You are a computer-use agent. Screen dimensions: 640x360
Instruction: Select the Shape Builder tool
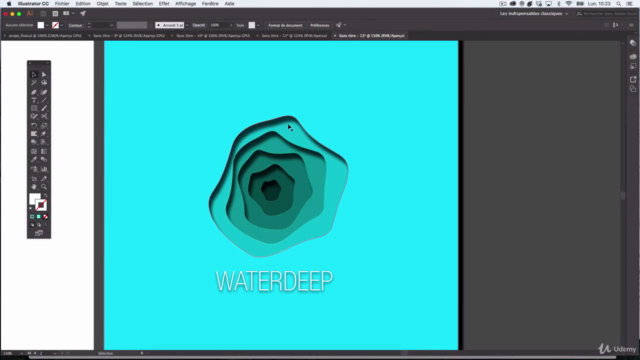pos(34,142)
